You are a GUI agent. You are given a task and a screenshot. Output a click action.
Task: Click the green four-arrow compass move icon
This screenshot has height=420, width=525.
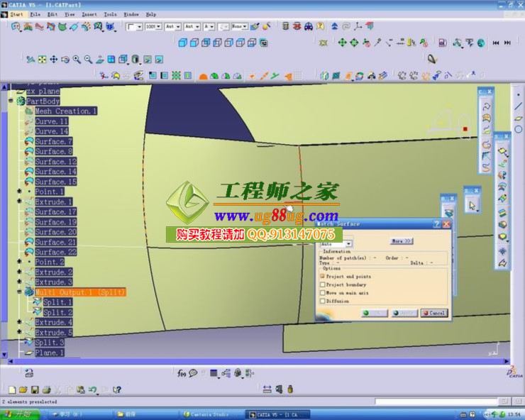coord(342,43)
